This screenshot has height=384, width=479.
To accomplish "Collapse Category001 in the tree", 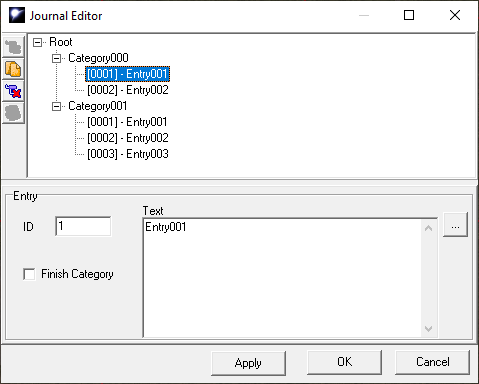I will [57, 106].
